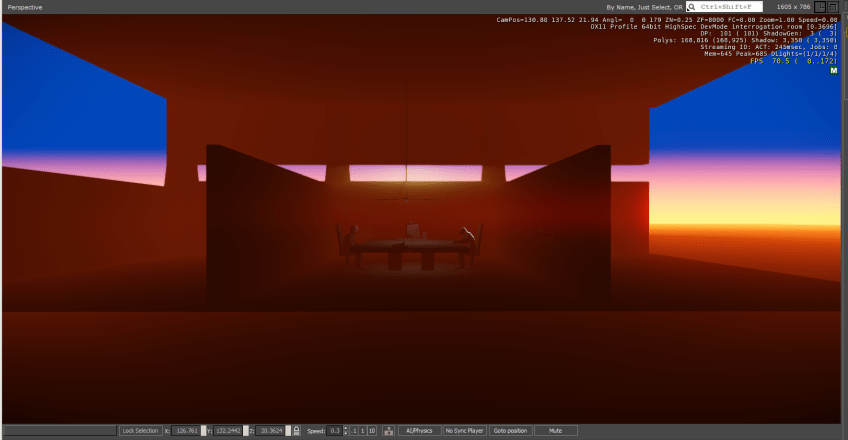The image size is (848, 440).
Task: Click the green M indicator icon
Action: click(x=834, y=70)
